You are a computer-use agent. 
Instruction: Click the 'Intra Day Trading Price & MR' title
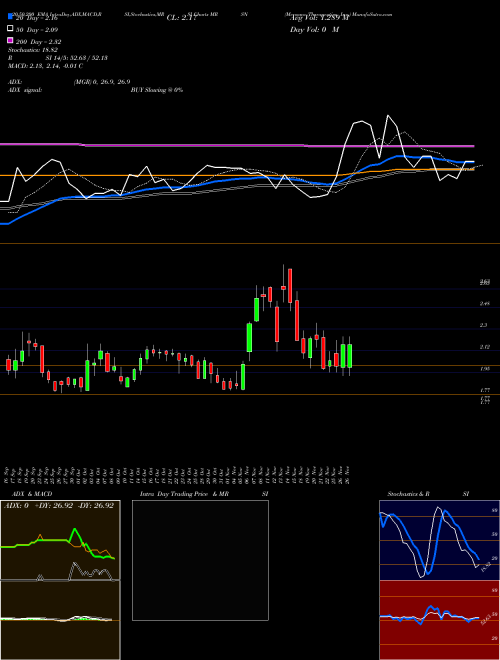coord(184,494)
